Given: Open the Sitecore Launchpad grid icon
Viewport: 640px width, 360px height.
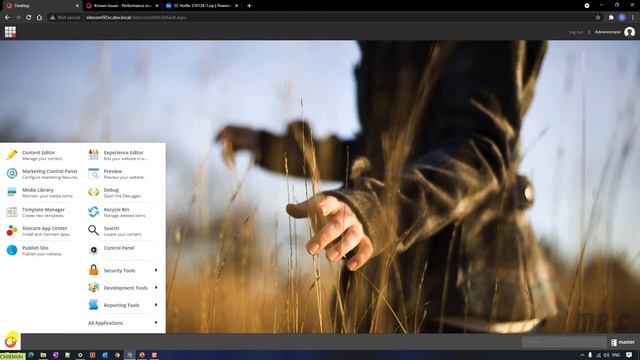Looking at the screenshot, I should pos(10,32).
